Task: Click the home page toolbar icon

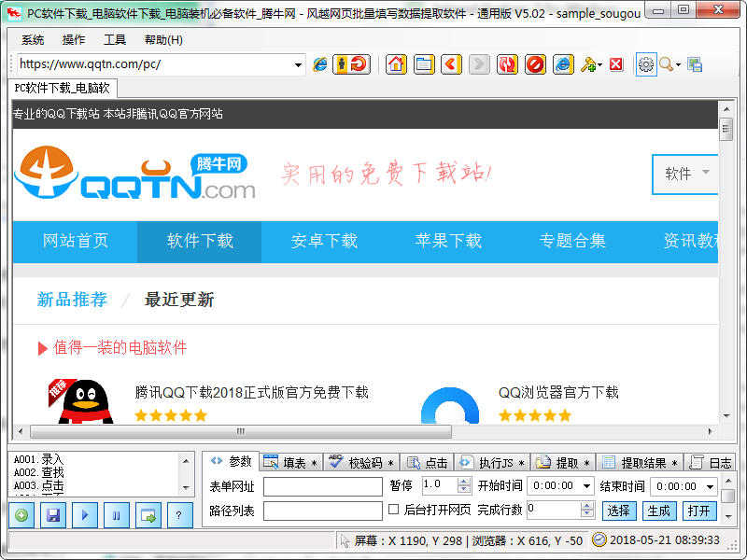Action: [397, 64]
